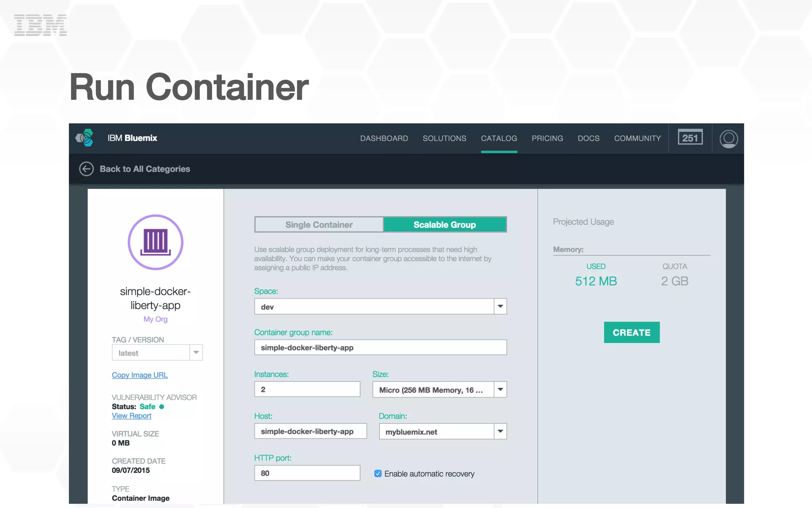Click the Status: Safe text
812x508 pixels.
tap(134, 407)
